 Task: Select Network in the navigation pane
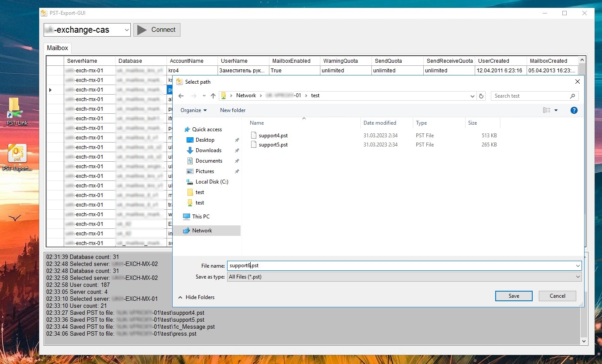click(x=202, y=231)
